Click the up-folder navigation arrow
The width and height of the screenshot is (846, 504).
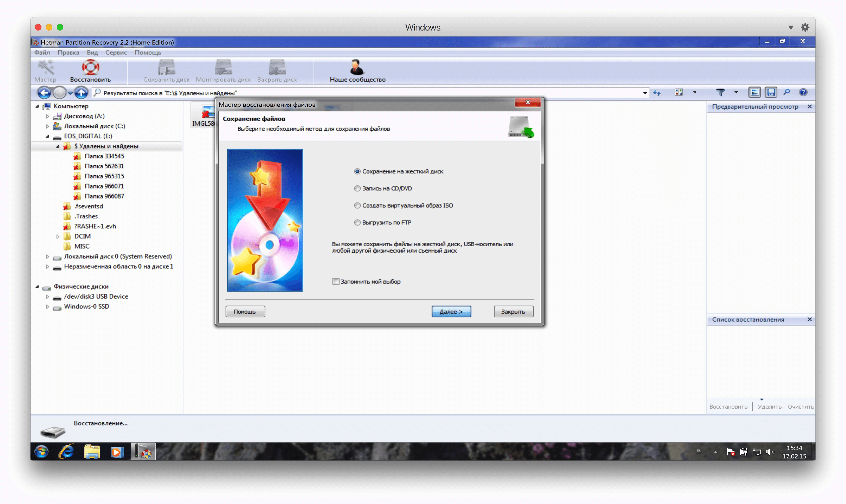[x=81, y=92]
